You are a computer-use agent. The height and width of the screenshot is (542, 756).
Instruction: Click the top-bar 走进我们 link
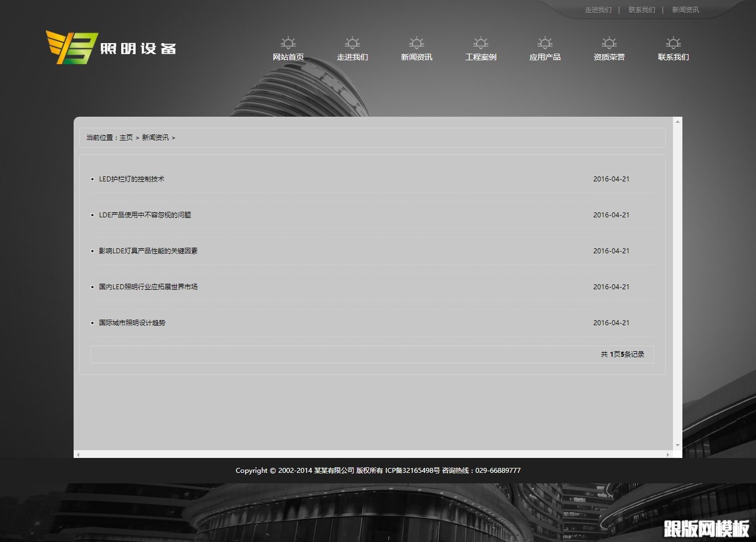[x=598, y=10]
